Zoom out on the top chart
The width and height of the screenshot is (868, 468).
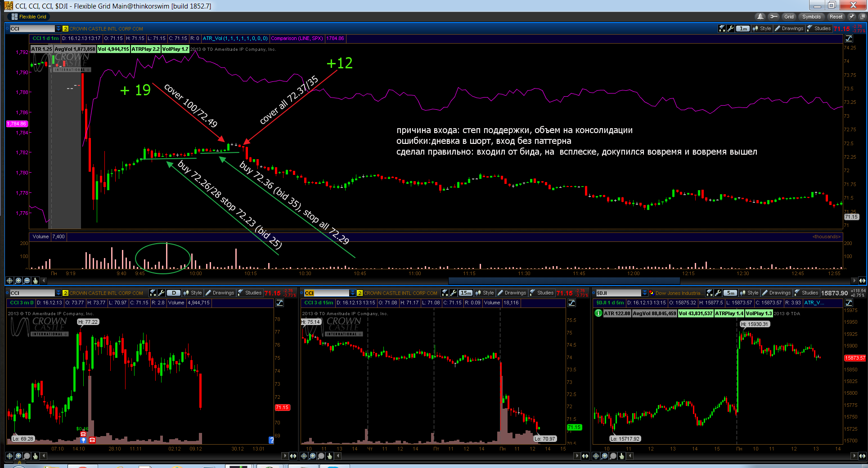pos(27,281)
